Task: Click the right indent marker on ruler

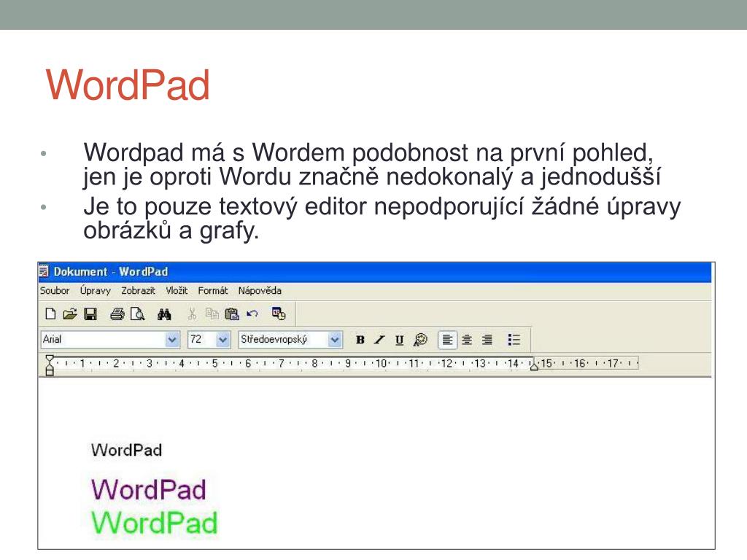Action: coord(535,366)
